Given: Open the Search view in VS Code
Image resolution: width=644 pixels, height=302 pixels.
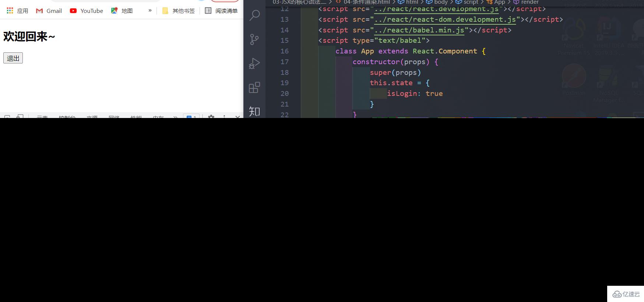Looking at the screenshot, I should click(x=254, y=15).
